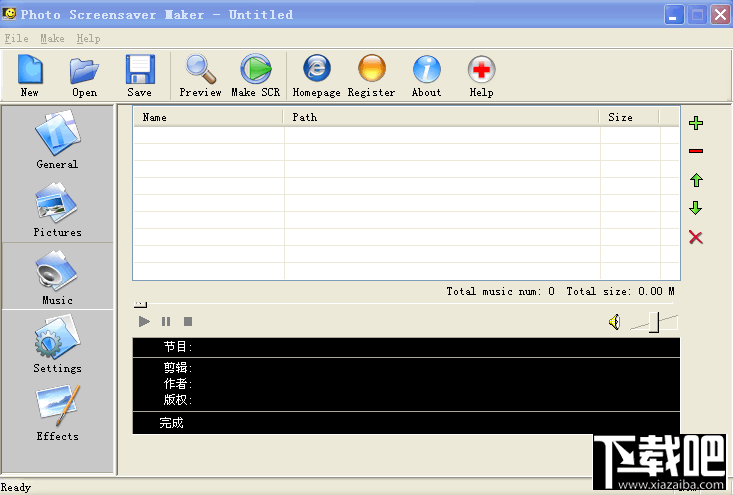The width and height of the screenshot is (733, 495).
Task: Move item up with the green arrow
Action: pyautogui.click(x=696, y=180)
